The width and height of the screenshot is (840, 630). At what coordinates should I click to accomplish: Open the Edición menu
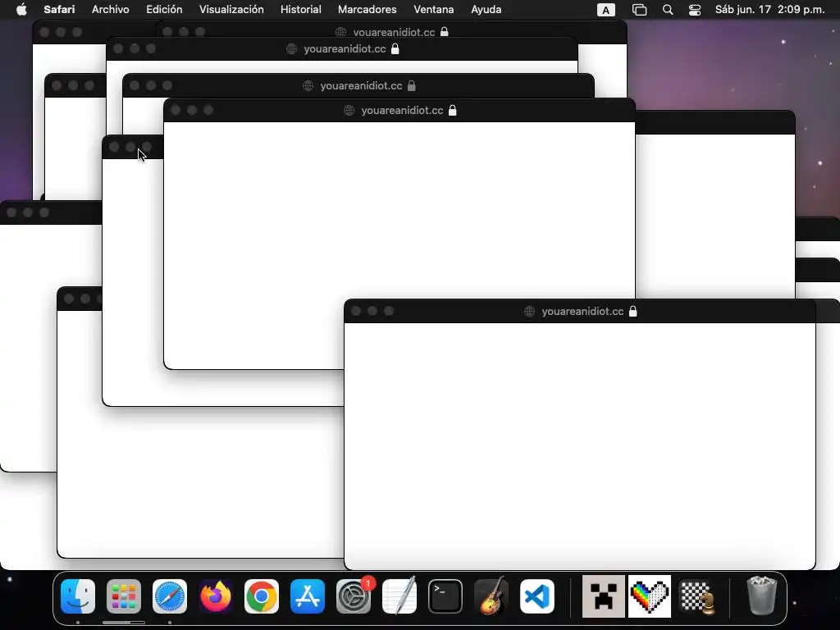164,9
